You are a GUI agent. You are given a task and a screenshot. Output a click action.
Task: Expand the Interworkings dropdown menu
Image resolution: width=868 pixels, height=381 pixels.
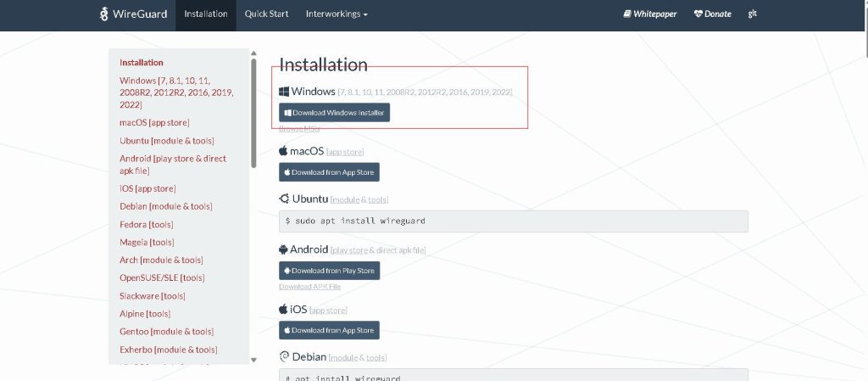(337, 14)
